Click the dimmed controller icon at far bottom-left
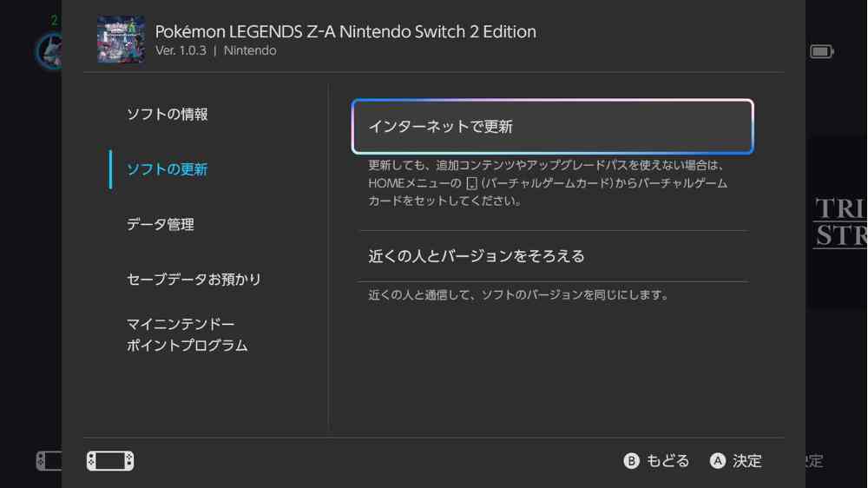 point(48,460)
